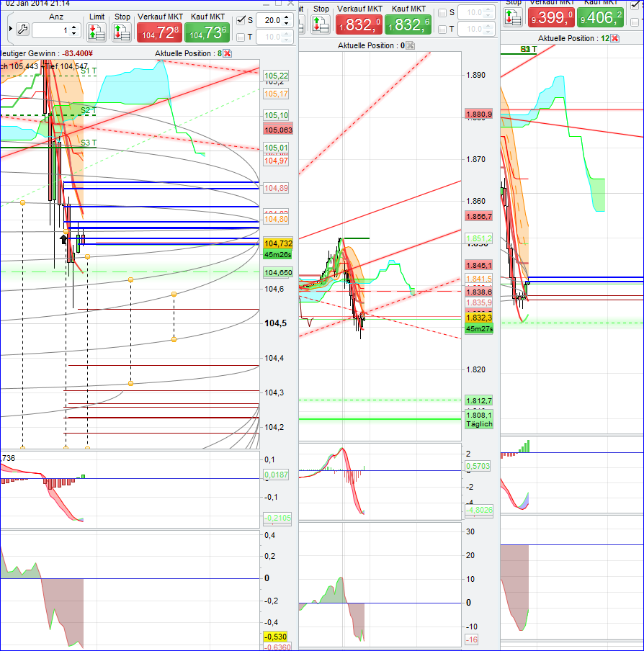Viewport: 644px width, 651px height.
Task: Click the Täglich label on the middle chart
Action: point(479,424)
